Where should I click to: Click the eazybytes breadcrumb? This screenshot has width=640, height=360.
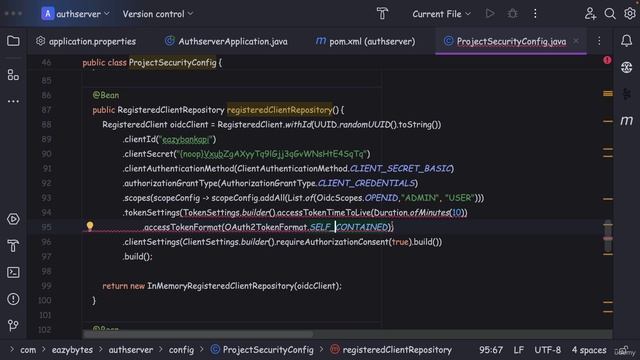pos(72,350)
